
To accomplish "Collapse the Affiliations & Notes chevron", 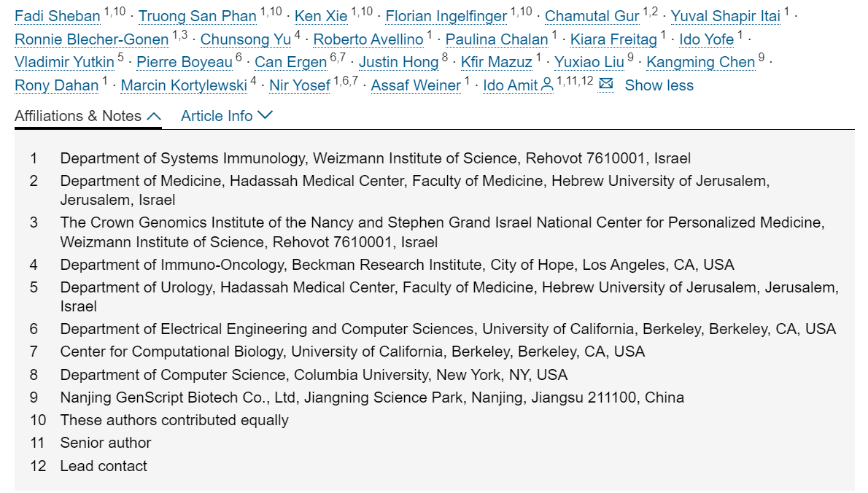I will point(154,116).
